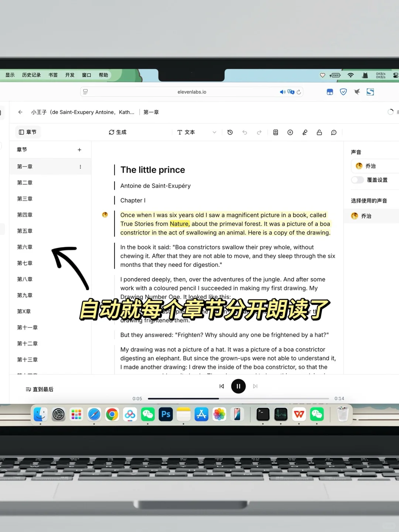Select chapter 第四章
Viewport: 399px width, 532px height.
[x=50, y=215]
